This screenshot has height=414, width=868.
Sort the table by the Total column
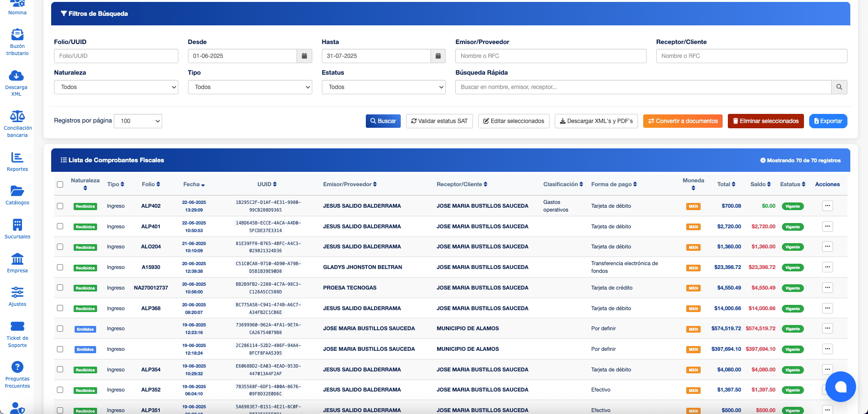coord(726,184)
